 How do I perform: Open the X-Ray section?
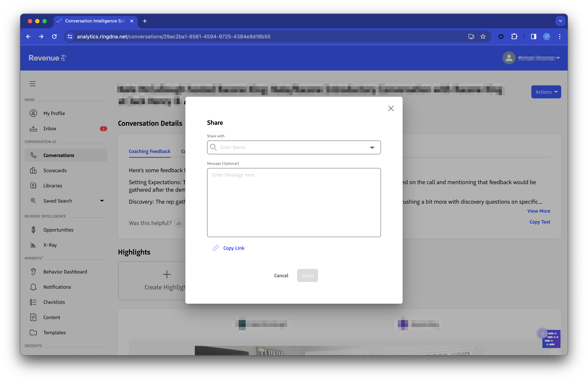(x=50, y=245)
